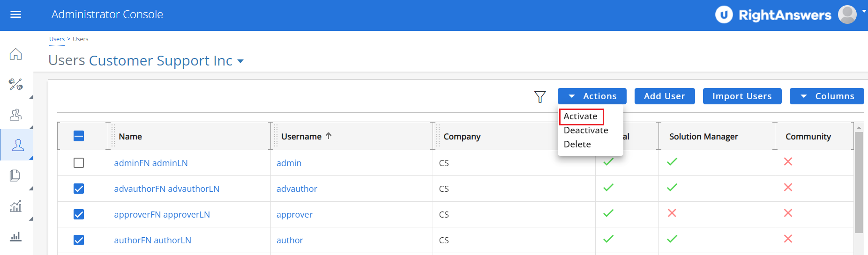Viewport: 868px width, 255px height.
Task: Uncheck the advauthorFN advauthorLN row checkbox
Action: pyautogui.click(x=79, y=189)
